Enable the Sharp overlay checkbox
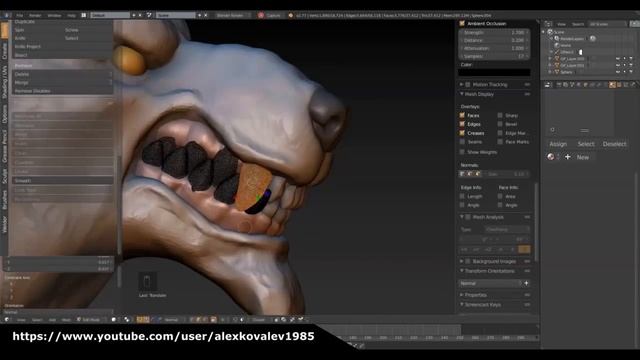640x360 pixels. coord(500,116)
